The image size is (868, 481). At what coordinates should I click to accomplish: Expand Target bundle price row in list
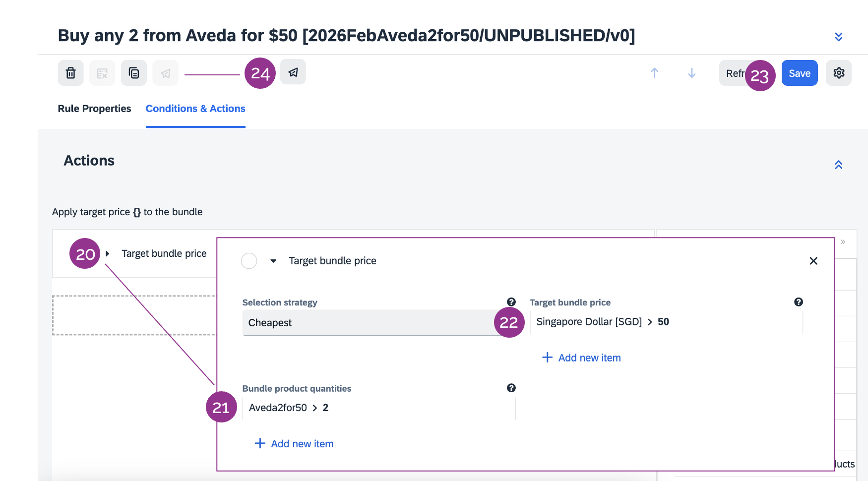click(x=108, y=253)
